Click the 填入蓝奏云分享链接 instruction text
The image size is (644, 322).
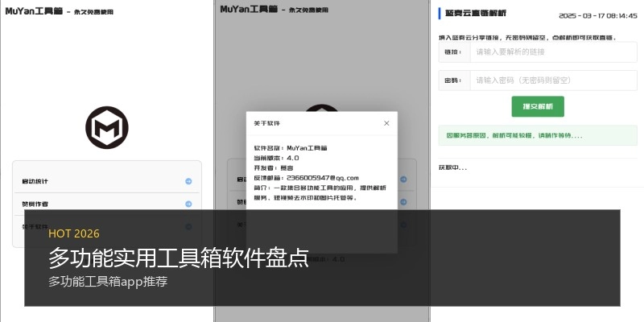[x=528, y=37]
